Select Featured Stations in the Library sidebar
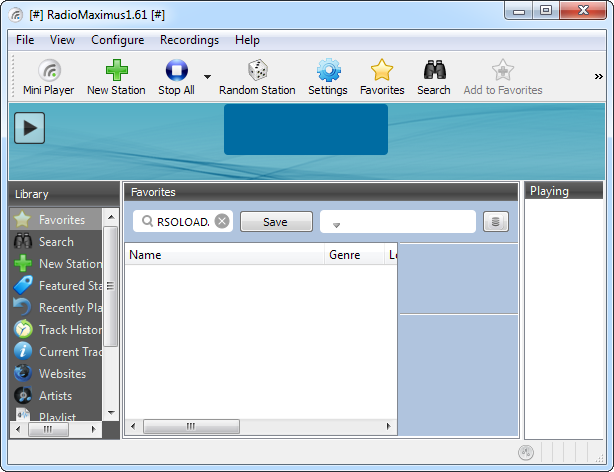The image size is (614, 472). [56, 286]
